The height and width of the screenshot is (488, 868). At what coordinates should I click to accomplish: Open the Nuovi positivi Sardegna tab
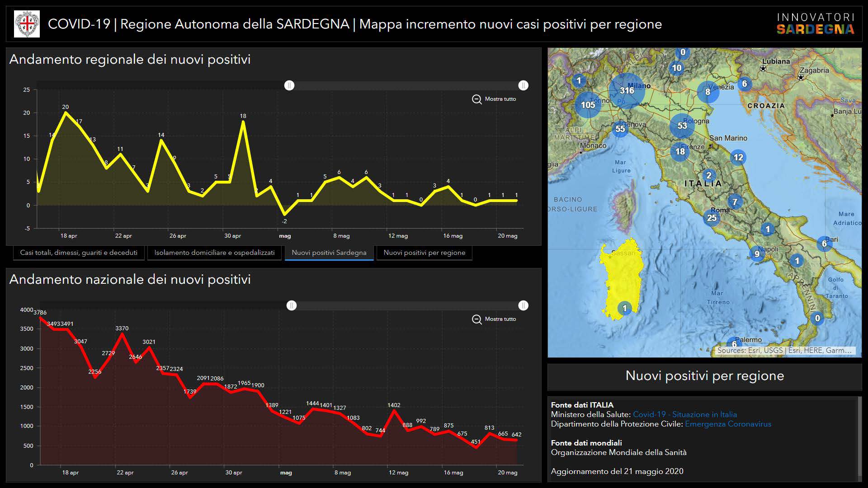tap(329, 253)
